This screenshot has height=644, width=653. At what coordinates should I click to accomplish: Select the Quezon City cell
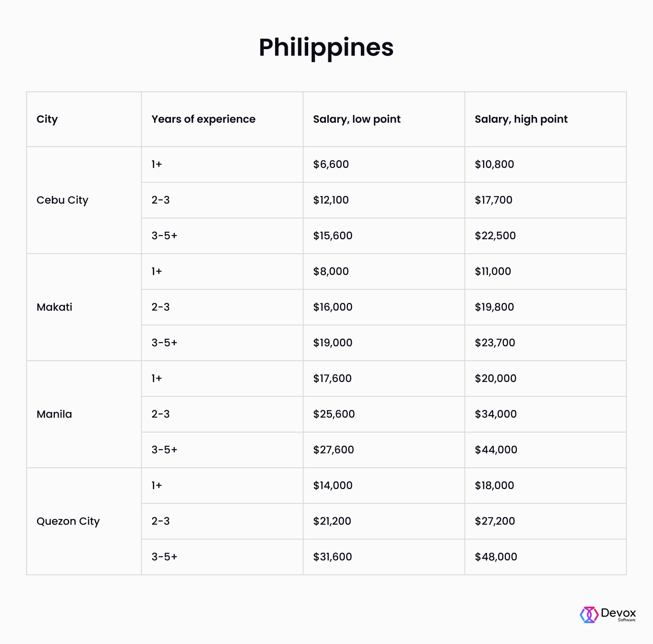tap(68, 521)
